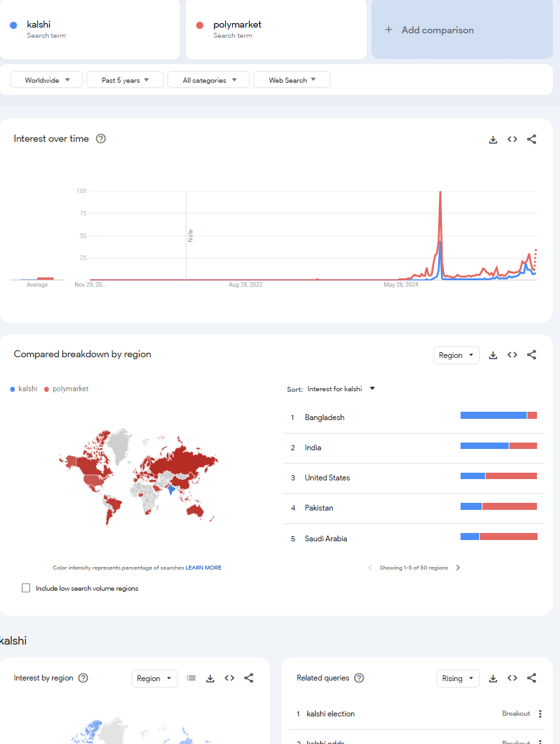Screen dimensions: 560x744
Task: Open the All categories dropdown
Action: click(x=208, y=80)
